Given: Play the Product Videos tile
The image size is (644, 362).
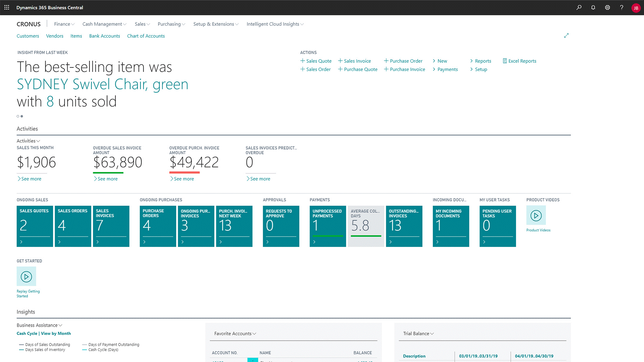Looking at the screenshot, I should point(536,215).
